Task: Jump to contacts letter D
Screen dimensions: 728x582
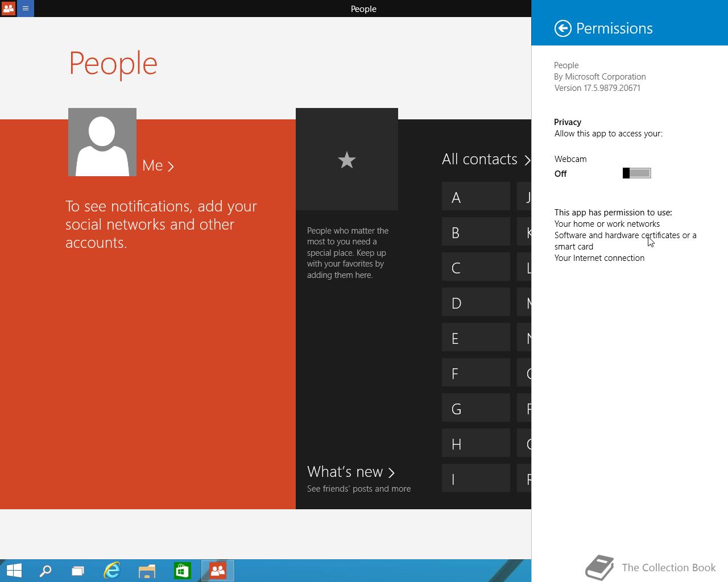Action: (476, 302)
